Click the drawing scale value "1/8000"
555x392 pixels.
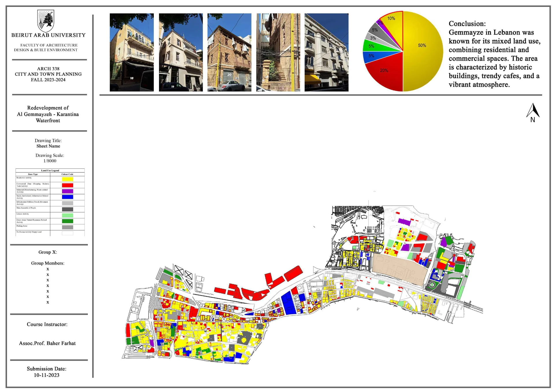[50, 161]
